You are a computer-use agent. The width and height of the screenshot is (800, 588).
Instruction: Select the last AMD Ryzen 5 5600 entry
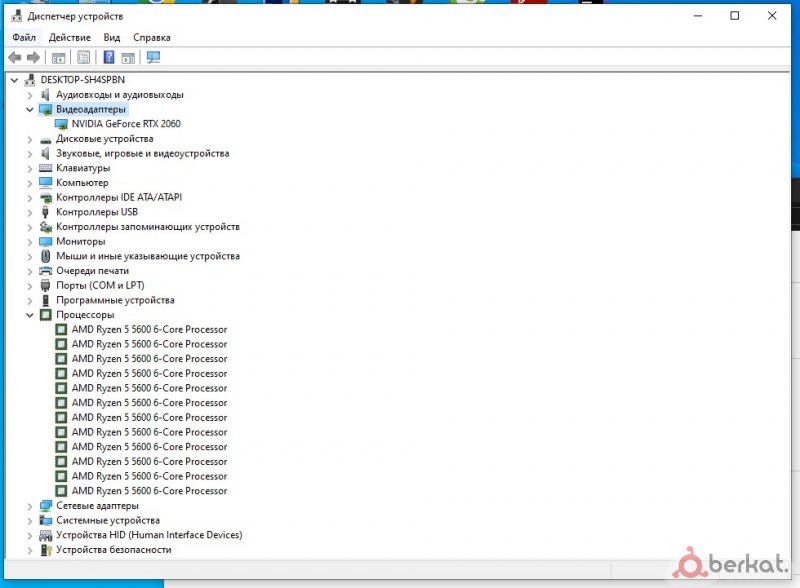click(x=149, y=491)
